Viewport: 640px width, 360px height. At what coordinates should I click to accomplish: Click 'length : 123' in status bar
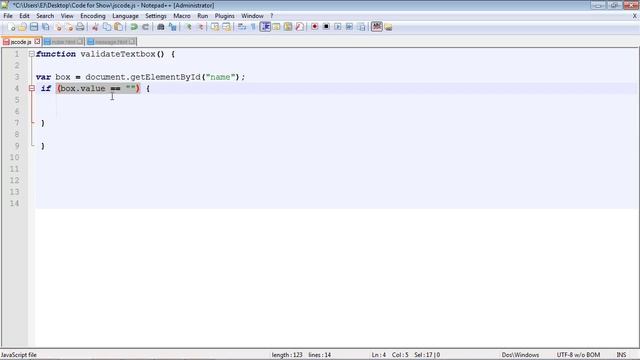(x=287, y=355)
